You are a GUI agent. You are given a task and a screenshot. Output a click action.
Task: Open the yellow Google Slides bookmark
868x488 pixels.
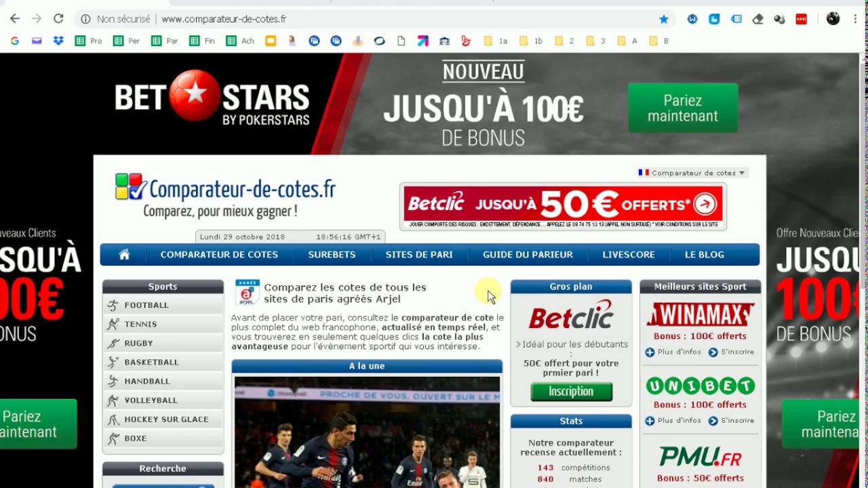point(271,41)
